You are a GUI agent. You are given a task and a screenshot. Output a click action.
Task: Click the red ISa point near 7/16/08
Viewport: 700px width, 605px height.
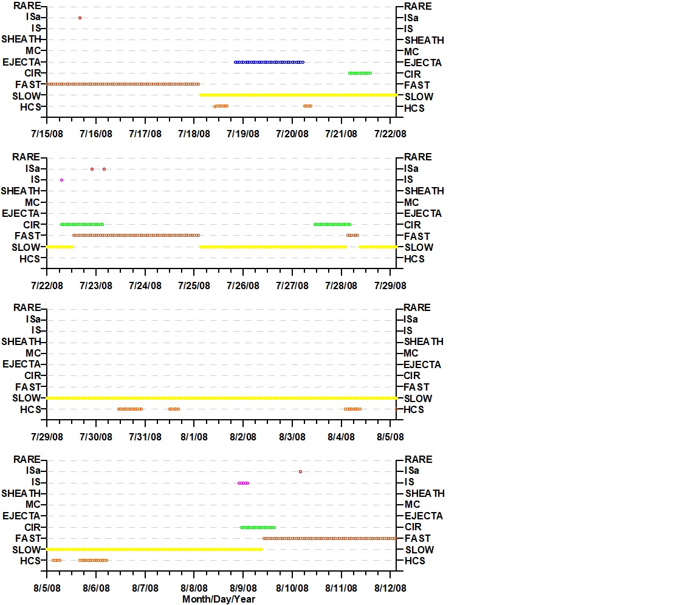[80, 18]
